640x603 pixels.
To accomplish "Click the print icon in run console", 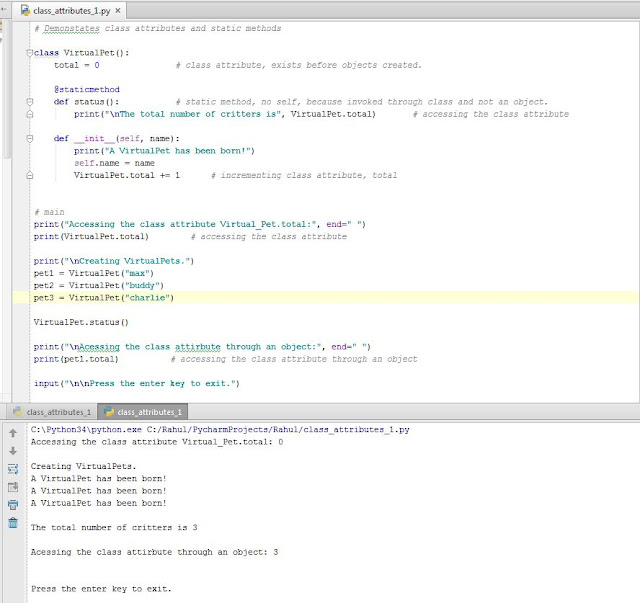I will pos(13,505).
